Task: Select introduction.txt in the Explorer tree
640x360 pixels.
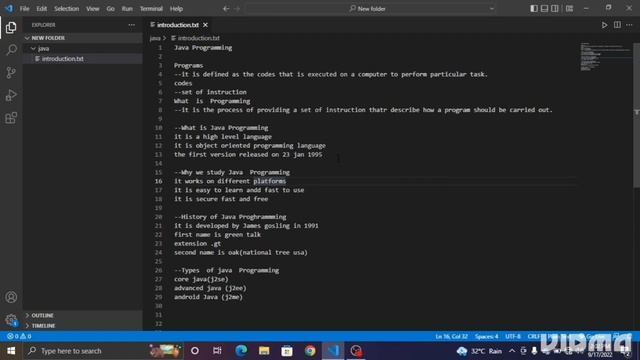Action: [82, 59]
